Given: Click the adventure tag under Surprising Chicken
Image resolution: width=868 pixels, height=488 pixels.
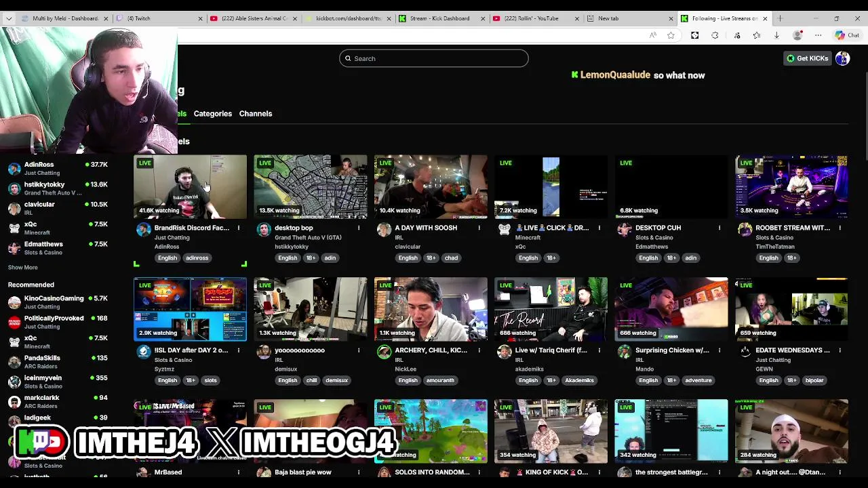Looking at the screenshot, I should (698, 380).
